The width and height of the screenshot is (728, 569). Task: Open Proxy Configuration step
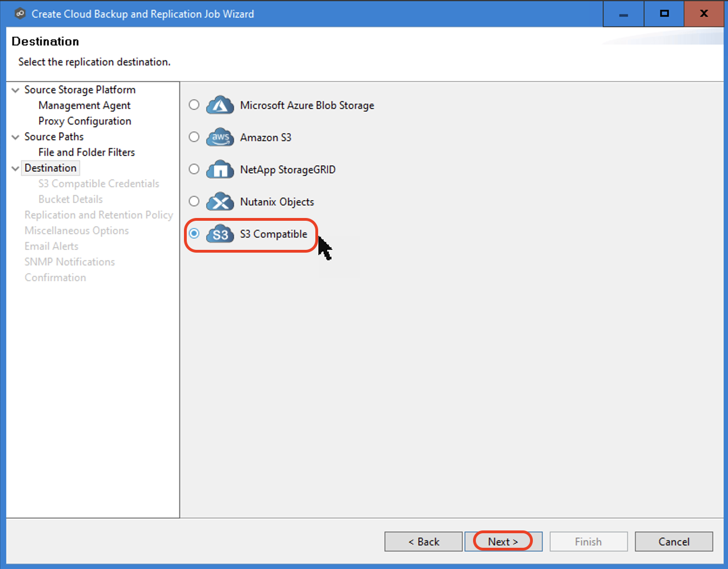coord(85,121)
